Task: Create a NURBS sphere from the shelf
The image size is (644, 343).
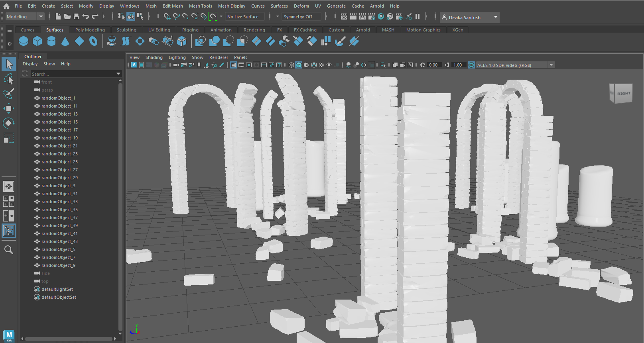Action: (24, 41)
